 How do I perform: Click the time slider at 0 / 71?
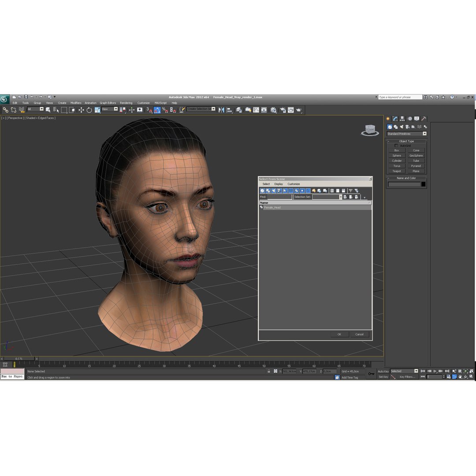click(x=19, y=359)
